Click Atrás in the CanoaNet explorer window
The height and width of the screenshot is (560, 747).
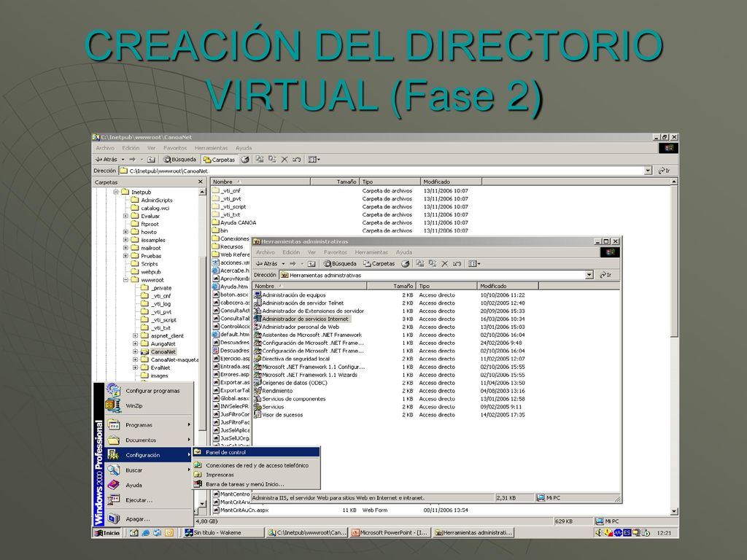[107, 160]
